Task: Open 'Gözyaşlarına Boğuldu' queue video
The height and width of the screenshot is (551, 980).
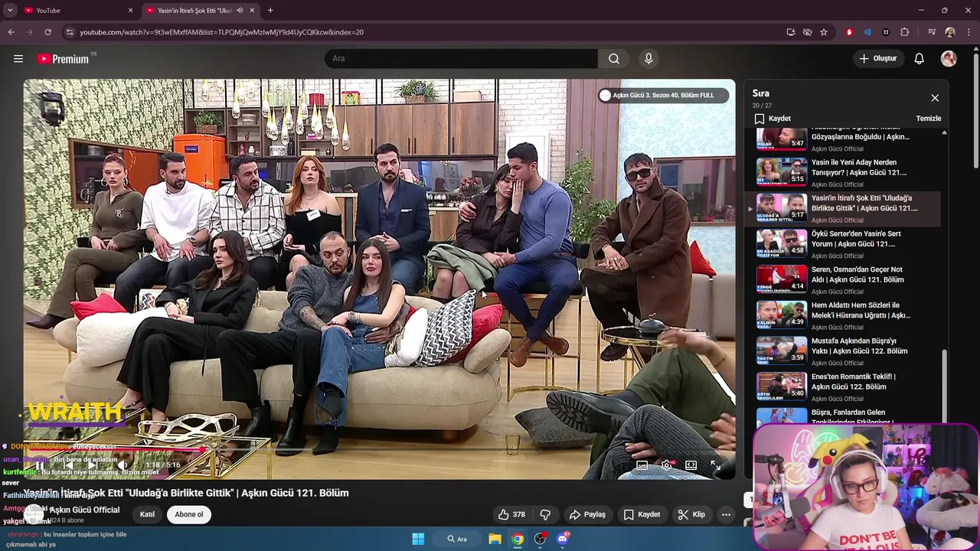Action: (842, 140)
